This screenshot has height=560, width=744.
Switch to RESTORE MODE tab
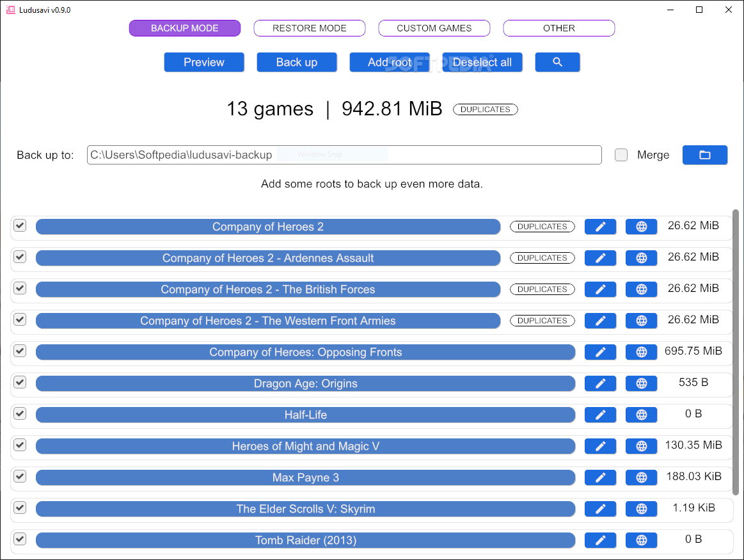310,28
